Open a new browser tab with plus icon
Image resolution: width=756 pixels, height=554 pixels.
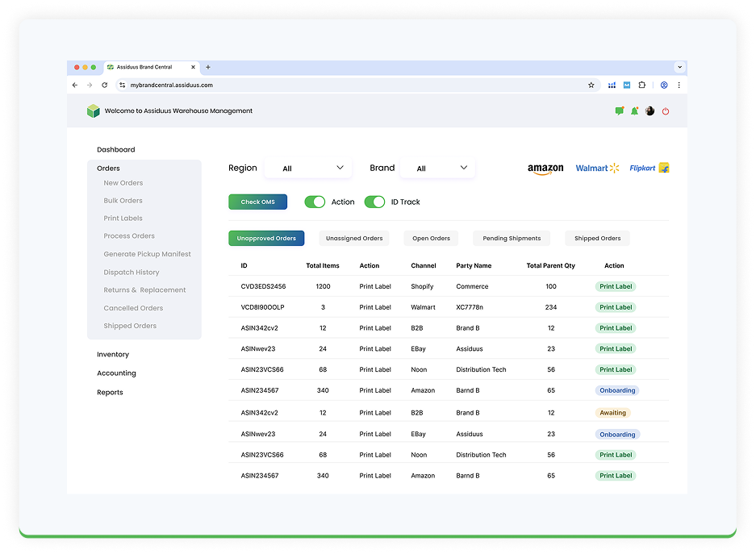pyautogui.click(x=208, y=67)
